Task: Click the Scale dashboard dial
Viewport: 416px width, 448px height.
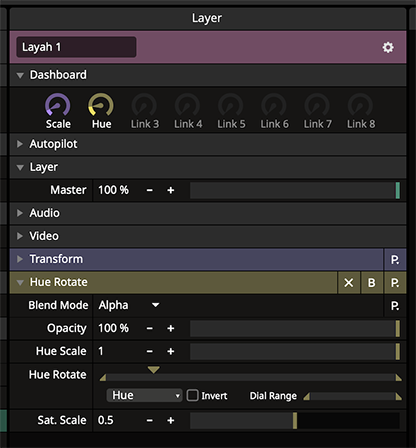Action: (58, 106)
